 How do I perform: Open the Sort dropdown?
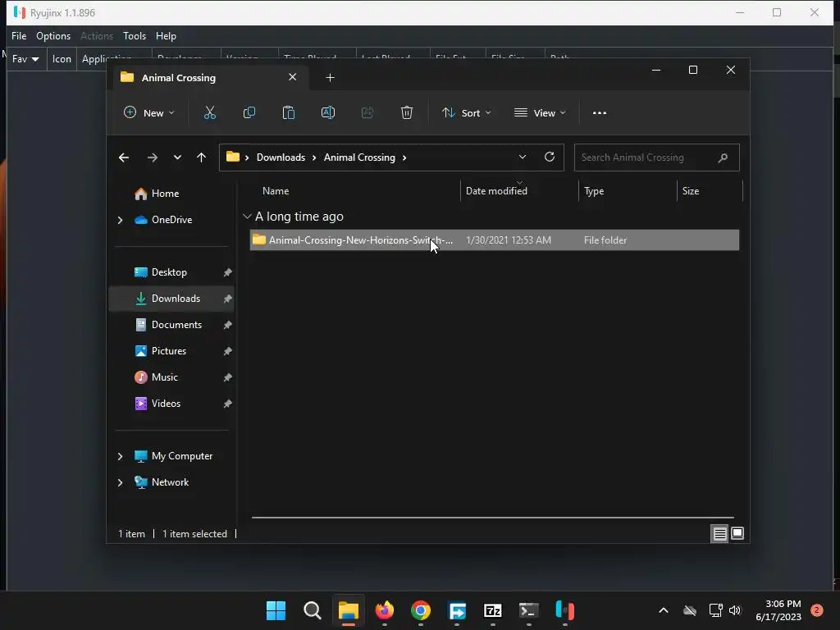click(466, 113)
